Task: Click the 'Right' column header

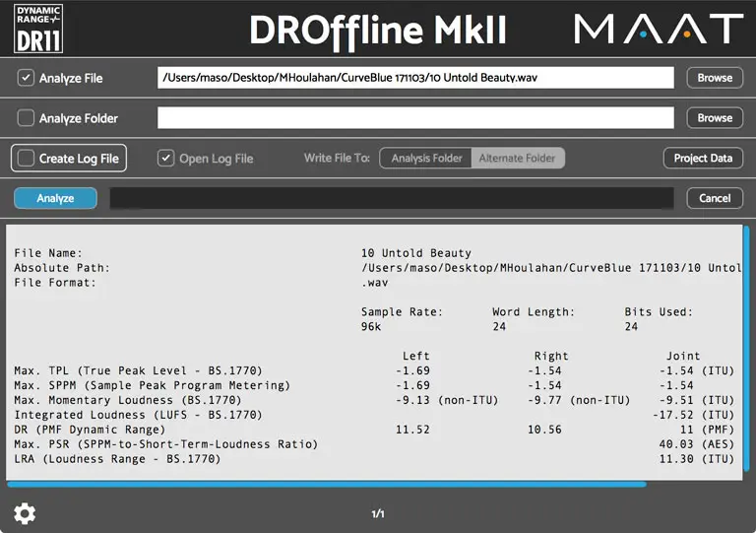Action: pos(551,356)
